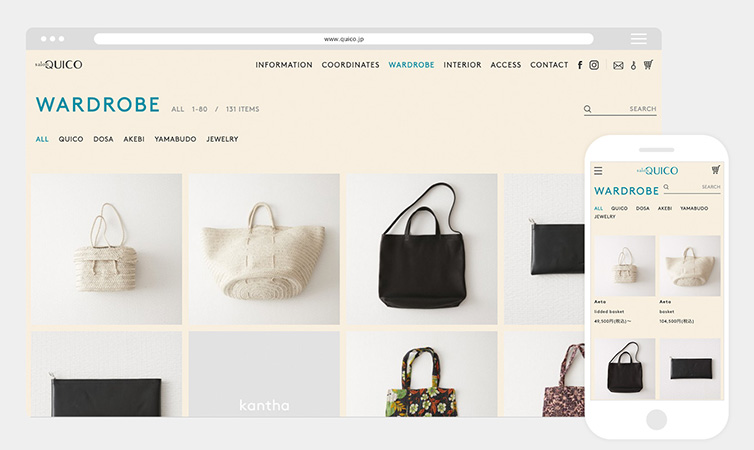Screen dimensions: 754x450
Task: Open the COORDINATES menu item
Action: [x=351, y=65]
